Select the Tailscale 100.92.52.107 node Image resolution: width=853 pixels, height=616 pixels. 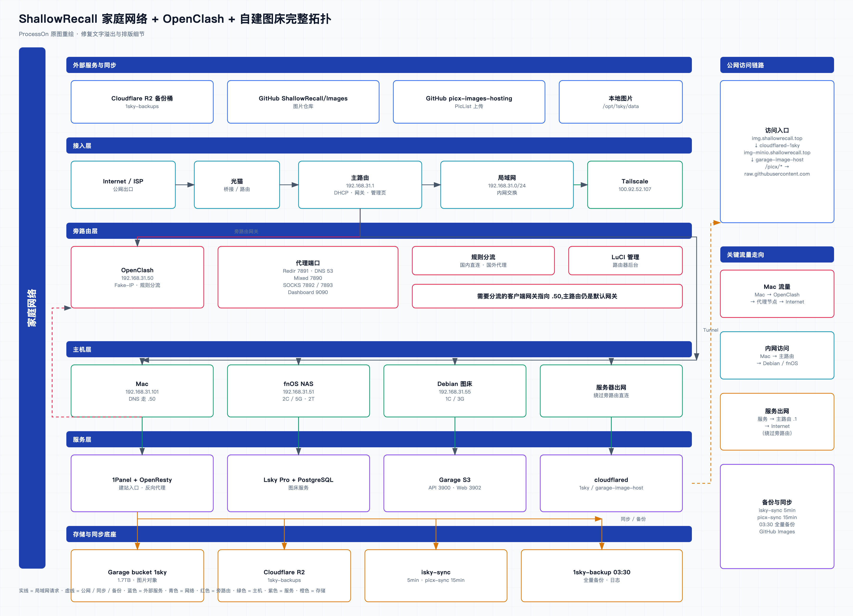(635, 185)
